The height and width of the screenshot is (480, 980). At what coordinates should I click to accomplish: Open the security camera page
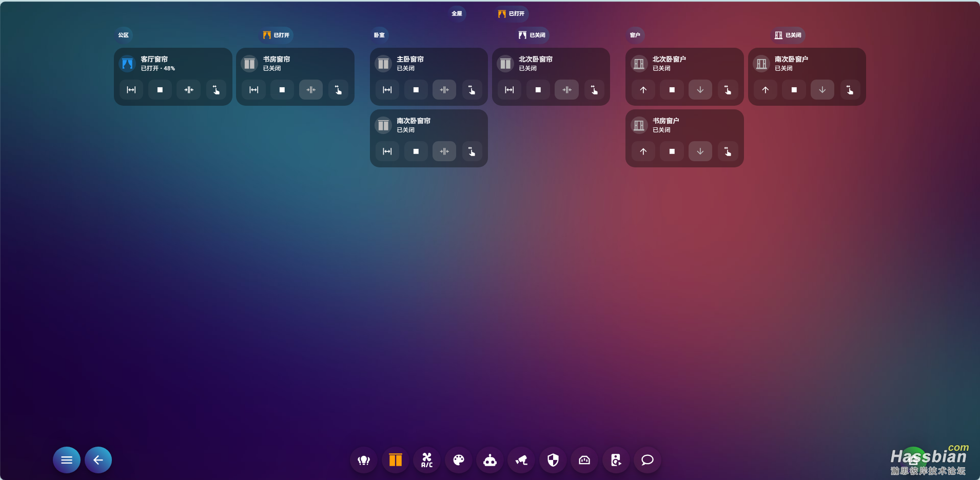[521, 460]
